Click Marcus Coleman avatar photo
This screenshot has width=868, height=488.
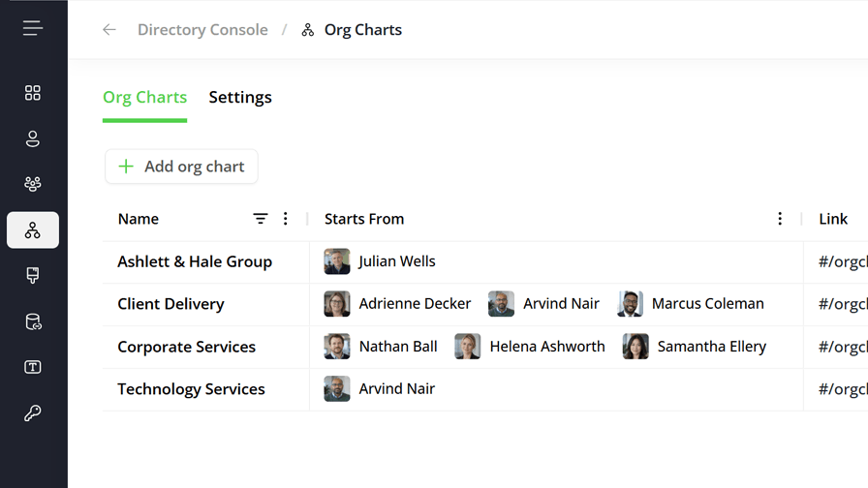click(630, 304)
